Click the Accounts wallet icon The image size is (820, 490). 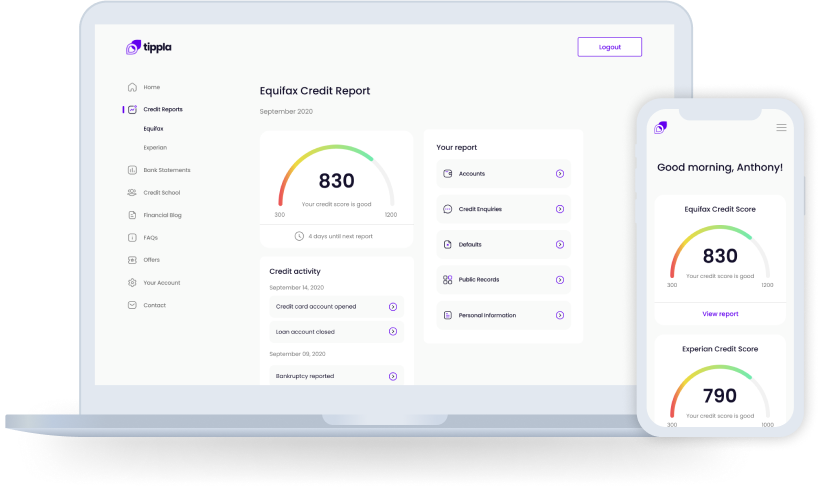448,174
